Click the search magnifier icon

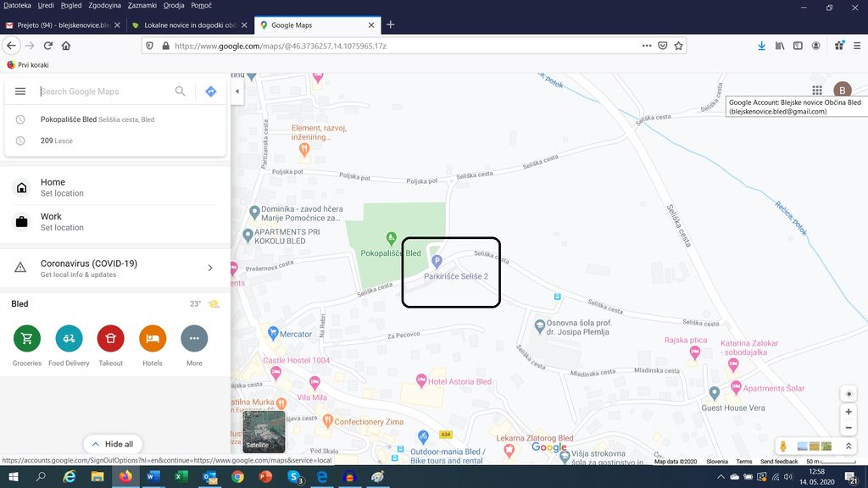(x=181, y=91)
